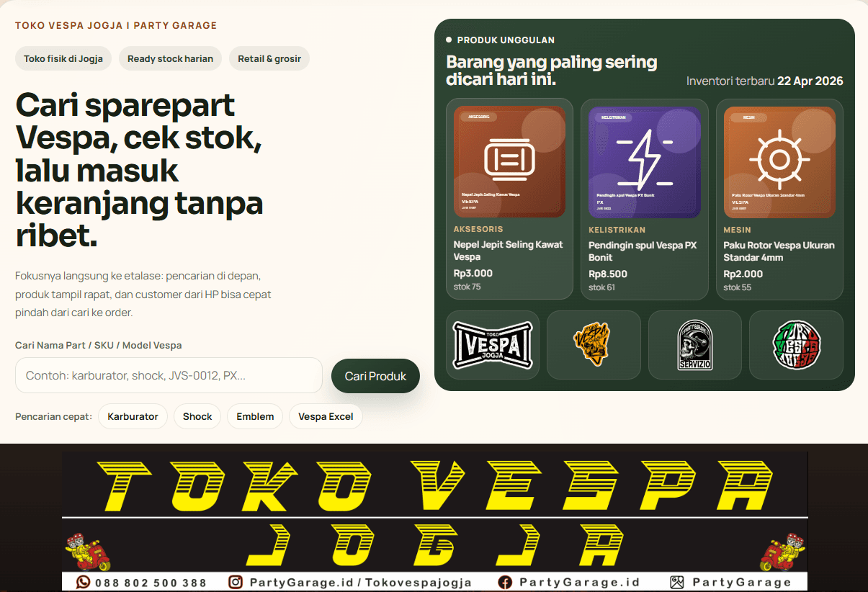Click the KELISTRIKAN category label
868x592 pixels.
pos(617,230)
